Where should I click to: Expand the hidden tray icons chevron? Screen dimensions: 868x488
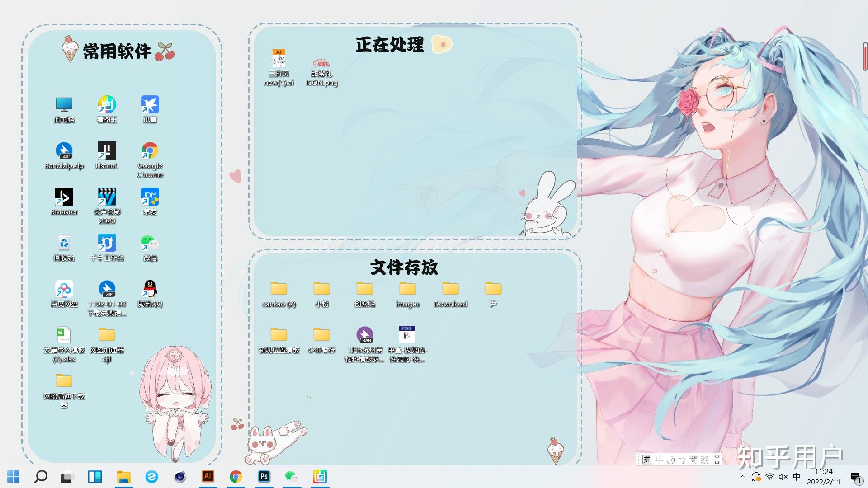click(742, 477)
